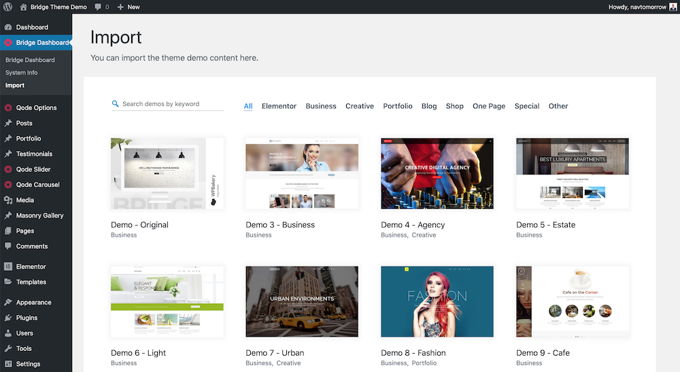
Task: Click the search magnifier icon
Action: coord(115,104)
